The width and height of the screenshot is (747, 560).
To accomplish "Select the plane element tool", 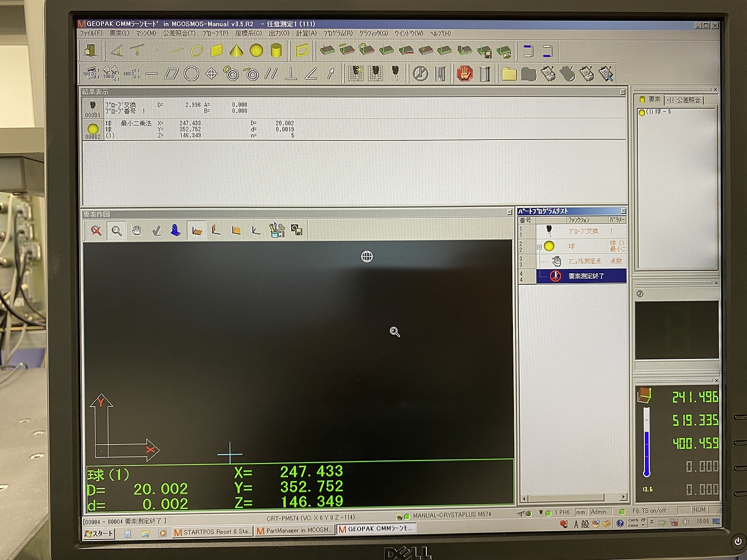I will pos(216,51).
